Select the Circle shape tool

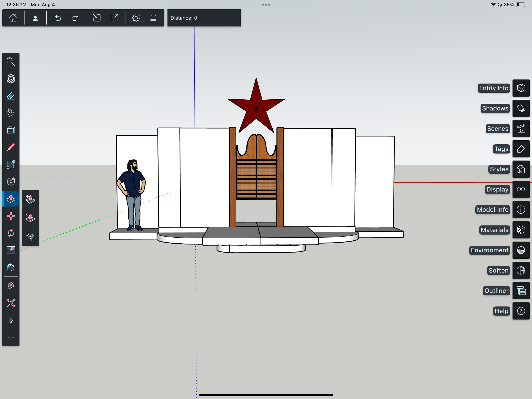11,182
